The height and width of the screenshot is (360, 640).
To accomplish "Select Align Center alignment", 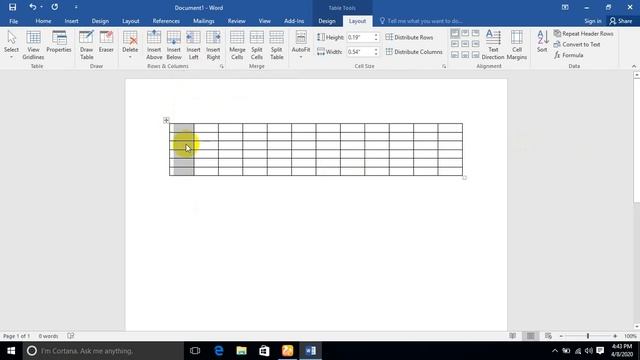I will pyautogui.click(x=465, y=44).
